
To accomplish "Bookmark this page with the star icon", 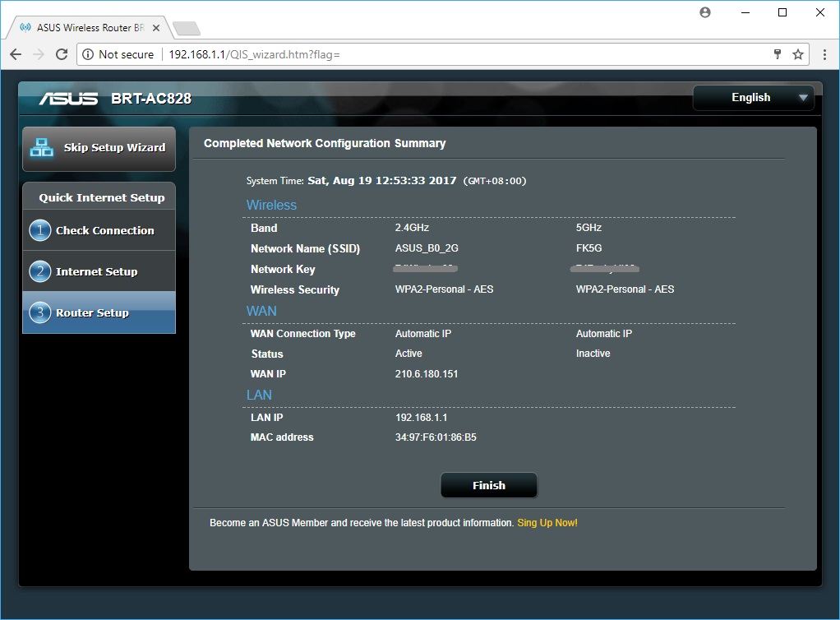I will coord(797,54).
